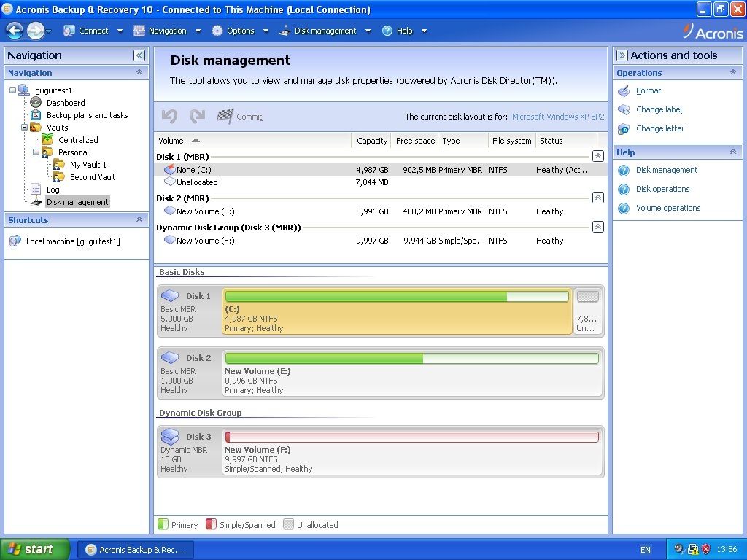Click the Acronis Backup & Rec taskbar button
747x560 pixels.
pos(136,550)
